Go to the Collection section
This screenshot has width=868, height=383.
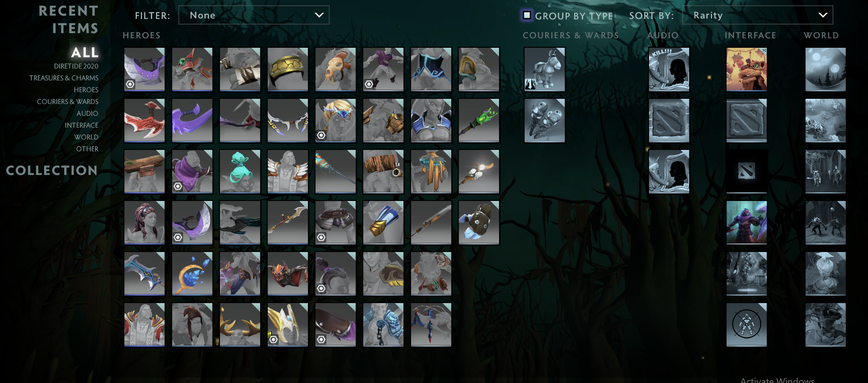tap(52, 170)
